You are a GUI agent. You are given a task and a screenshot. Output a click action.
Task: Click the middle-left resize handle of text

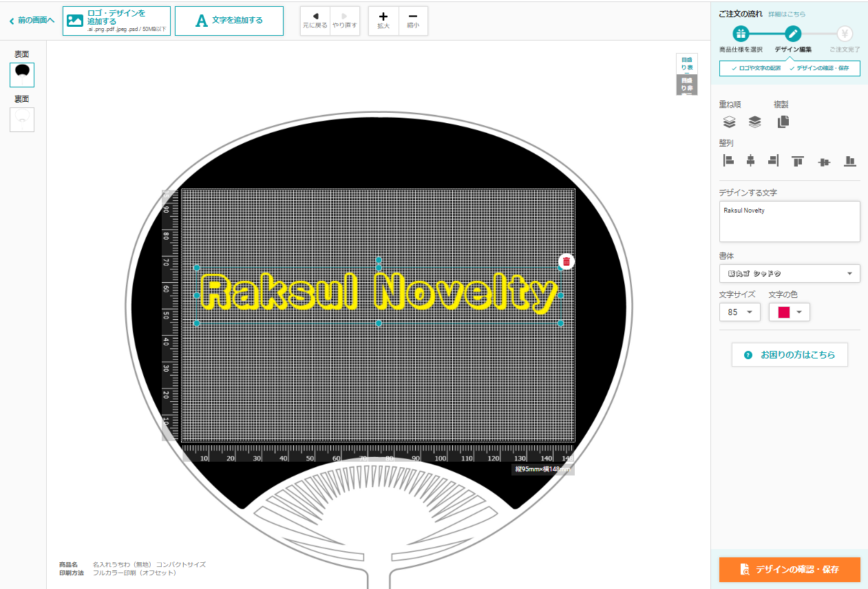click(x=197, y=295)
